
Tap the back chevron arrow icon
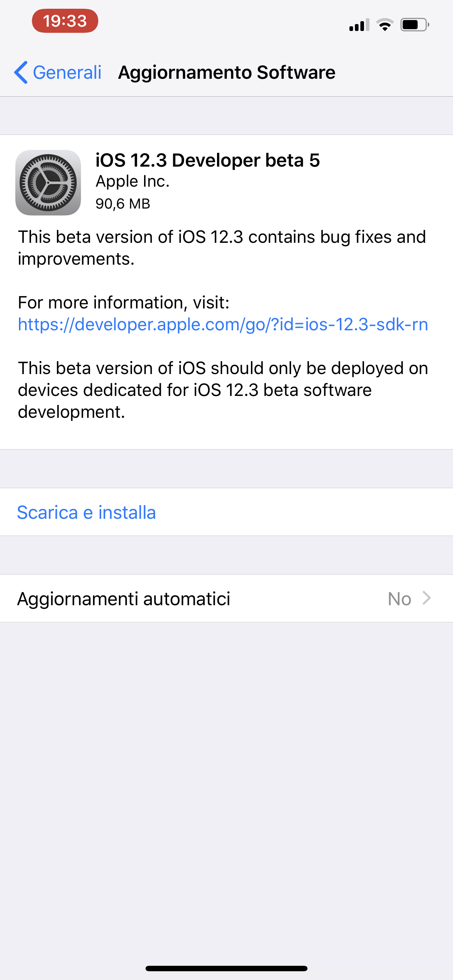(21, 72)
